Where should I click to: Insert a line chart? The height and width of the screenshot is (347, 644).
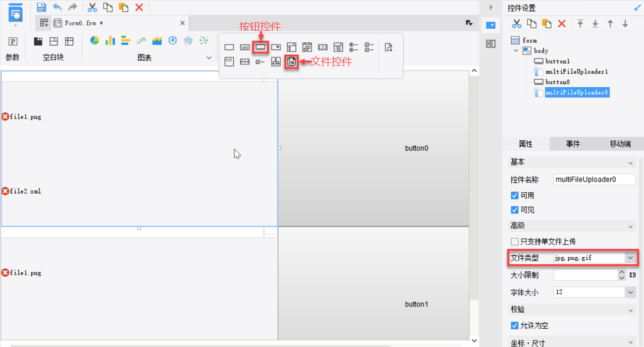pyautogui.click(x=141, y=41)
